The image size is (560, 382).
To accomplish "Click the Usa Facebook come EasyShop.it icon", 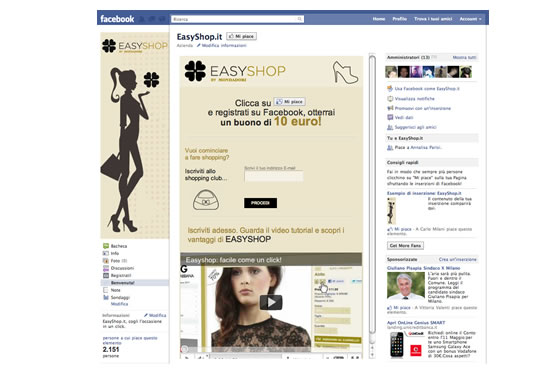I will (x=390, y=89).
